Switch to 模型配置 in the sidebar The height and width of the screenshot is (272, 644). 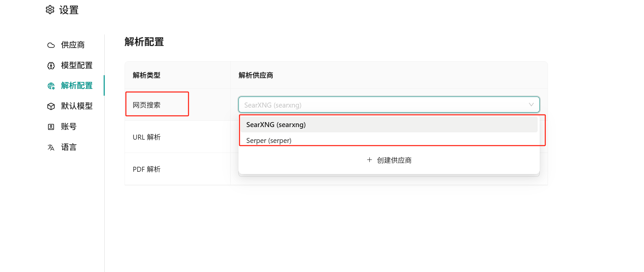tap(77, 66)
